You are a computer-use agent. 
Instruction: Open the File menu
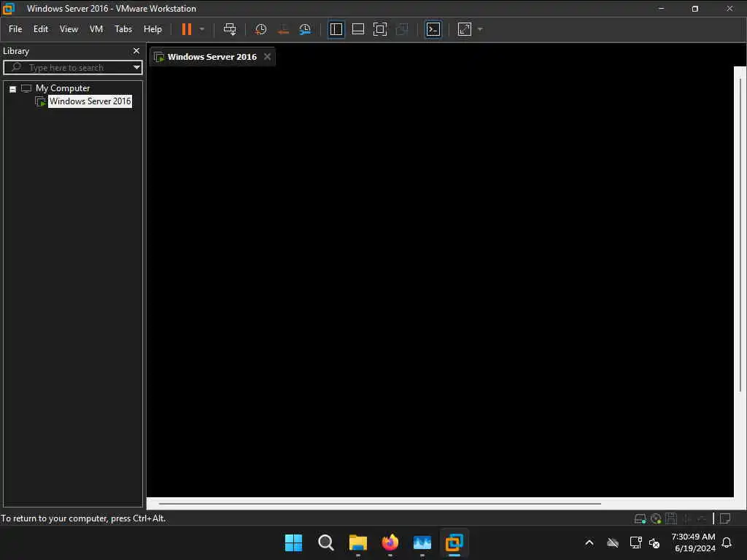pyautogui.click(x=15, y=29)
